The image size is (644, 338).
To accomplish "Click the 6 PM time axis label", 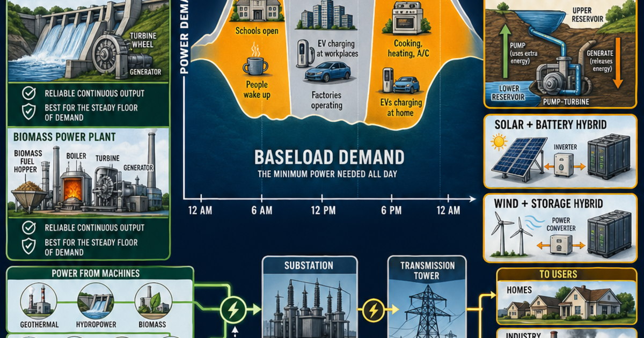I will [x=391, y=211].
